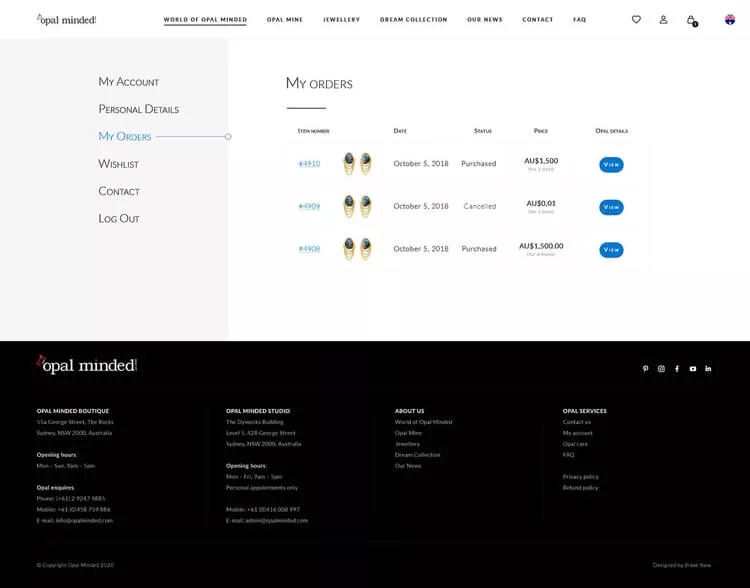Screen dimensions: 750x588
Task: Open the Facebook icon in footer
Action: 677,368
